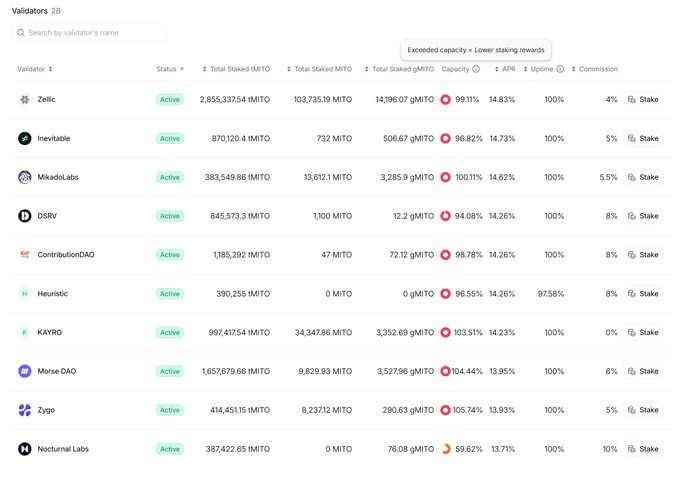The width and height of the screenshot is (680, 482).
Task: Sort validators by APR column
Action: (506, 69)
